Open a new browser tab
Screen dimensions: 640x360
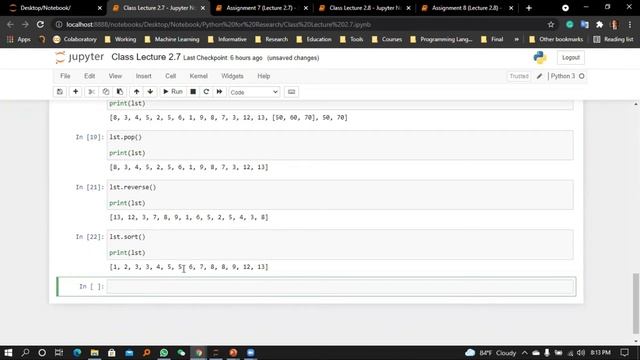(x=529, y=8)
